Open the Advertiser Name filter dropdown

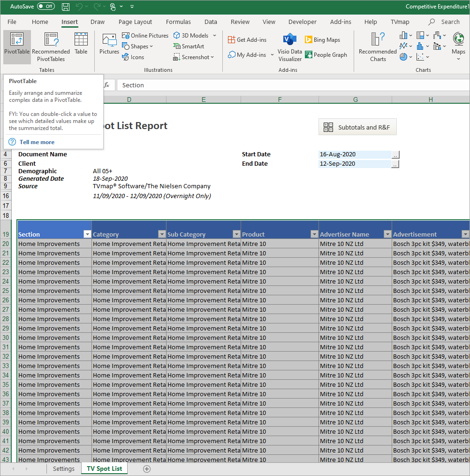point(387,234)
